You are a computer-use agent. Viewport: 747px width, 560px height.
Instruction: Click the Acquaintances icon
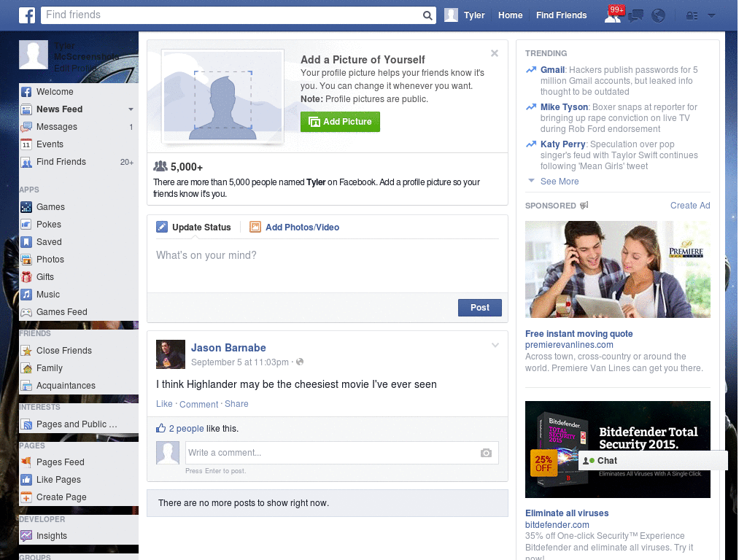click(26, 386)
